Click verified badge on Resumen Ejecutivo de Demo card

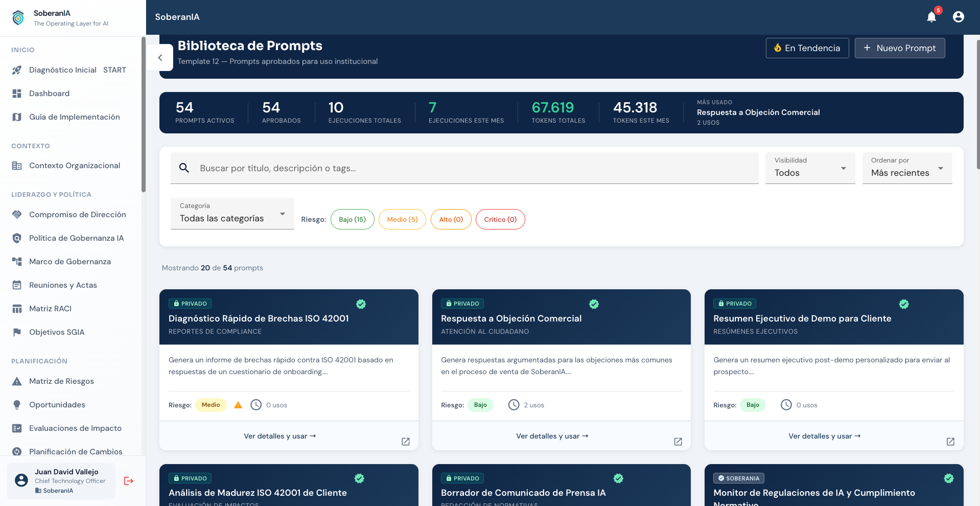coord(904,304)
